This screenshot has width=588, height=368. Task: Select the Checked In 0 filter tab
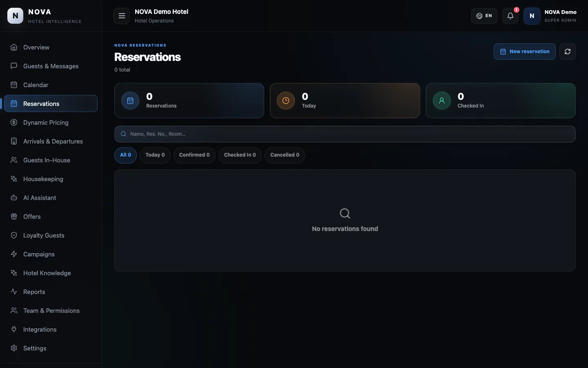240,155
